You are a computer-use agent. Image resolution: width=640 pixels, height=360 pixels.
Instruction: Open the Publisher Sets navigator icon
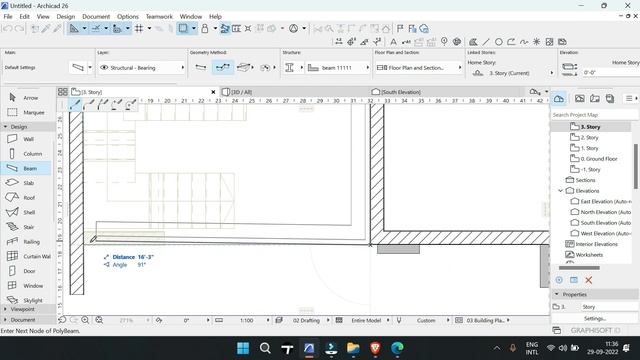coord(610,98)
